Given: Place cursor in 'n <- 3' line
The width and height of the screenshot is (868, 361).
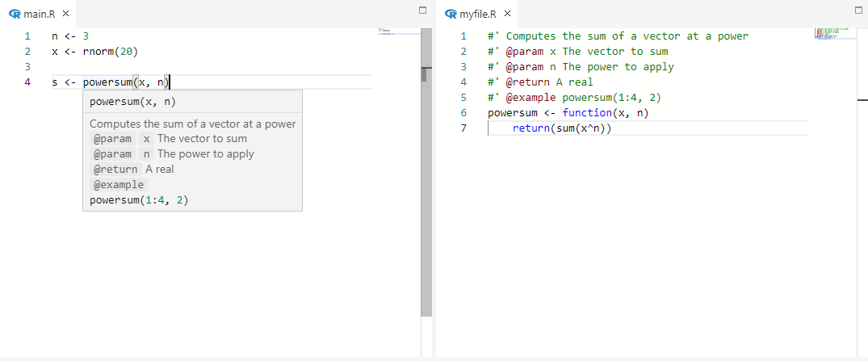Looking at the screenshot, I should coord(70,36).
